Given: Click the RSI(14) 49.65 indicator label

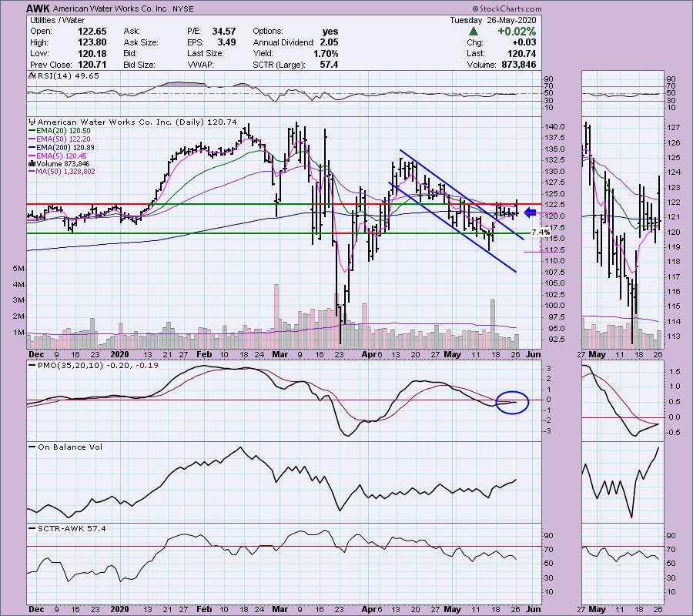Looking at the screenshot, I should coord(68,76).
